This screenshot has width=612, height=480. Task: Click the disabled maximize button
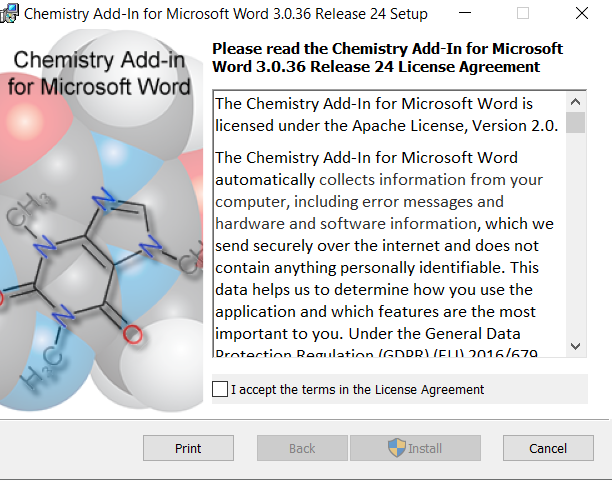coord(523,13)
